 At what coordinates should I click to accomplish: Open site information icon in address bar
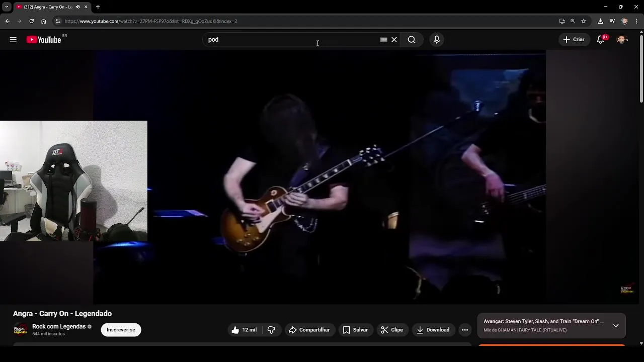point(58,21)
